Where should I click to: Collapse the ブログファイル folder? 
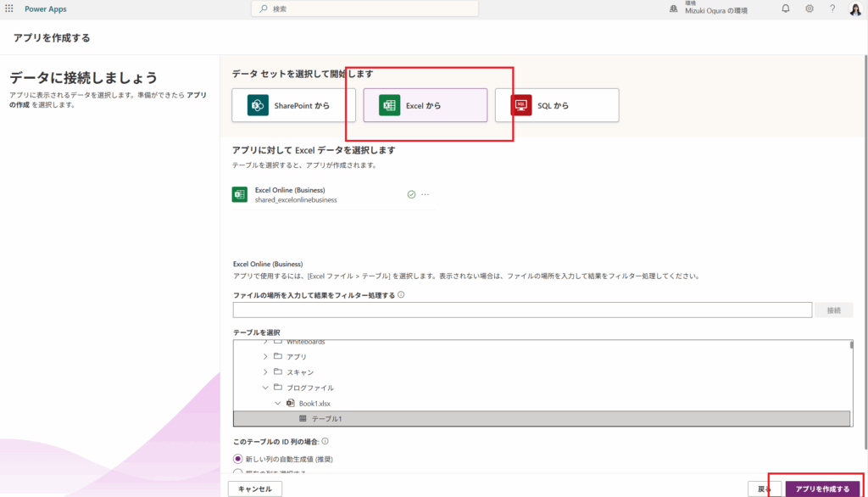pos(265,388)
